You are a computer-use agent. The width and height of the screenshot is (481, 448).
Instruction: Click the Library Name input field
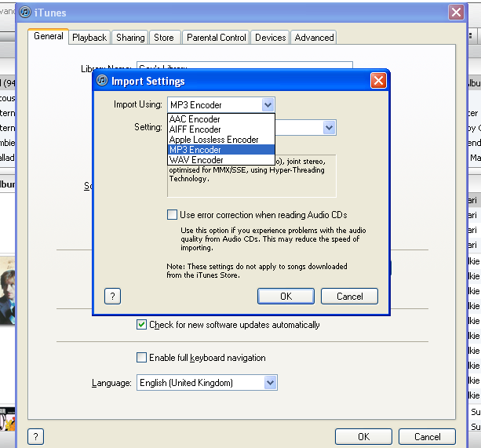coord(245,65)
